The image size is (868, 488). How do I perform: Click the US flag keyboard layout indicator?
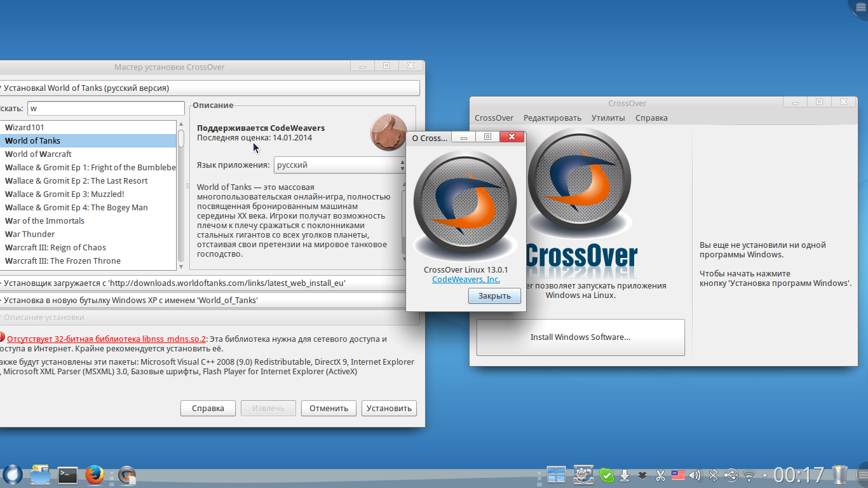pos(678,475)
